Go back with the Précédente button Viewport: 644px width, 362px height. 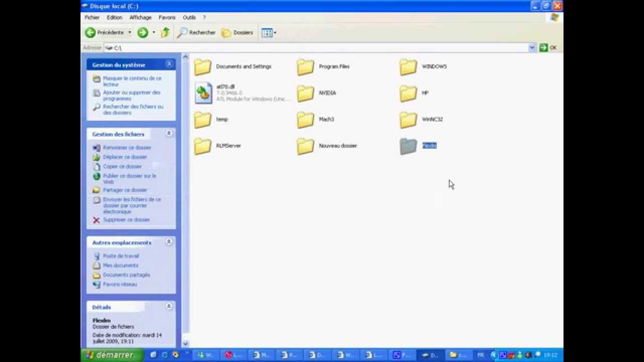(105, 33)
